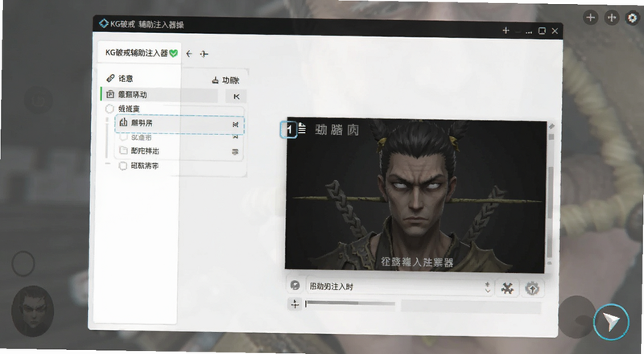
Task: Select the green-marked row with the calendar icon
Action: 159,94
